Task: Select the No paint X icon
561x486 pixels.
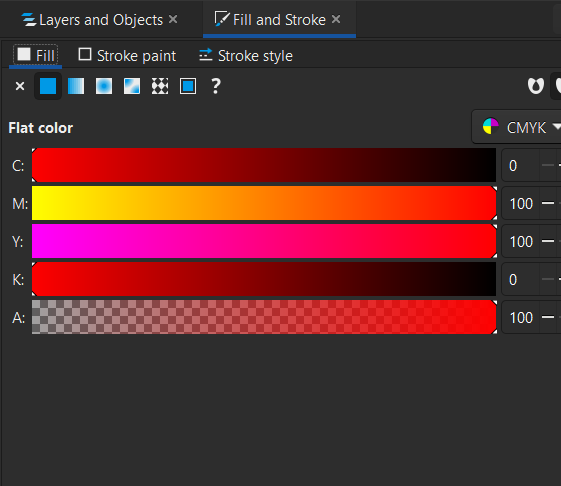Action: point(20,86)
